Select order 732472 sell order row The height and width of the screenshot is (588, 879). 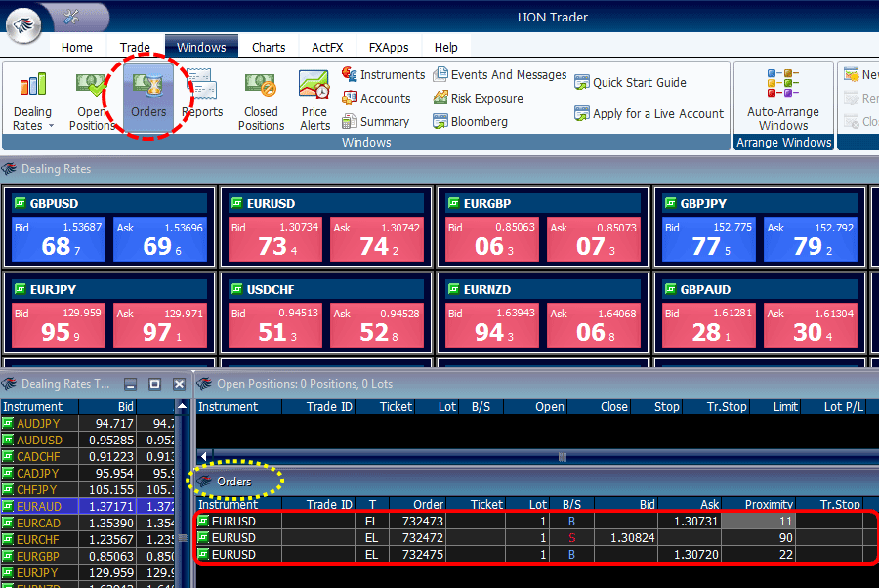(536, 538)
